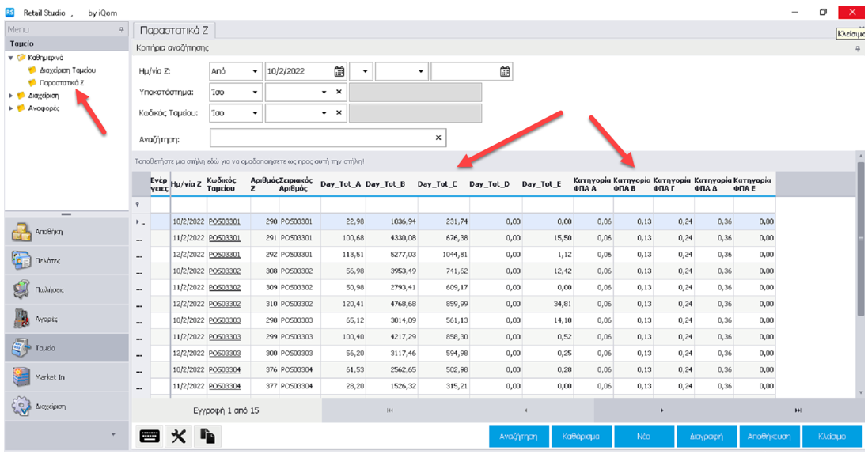
Task: Open the Κωδικός Ταμείου value dropdown
Action: (324, 113)
